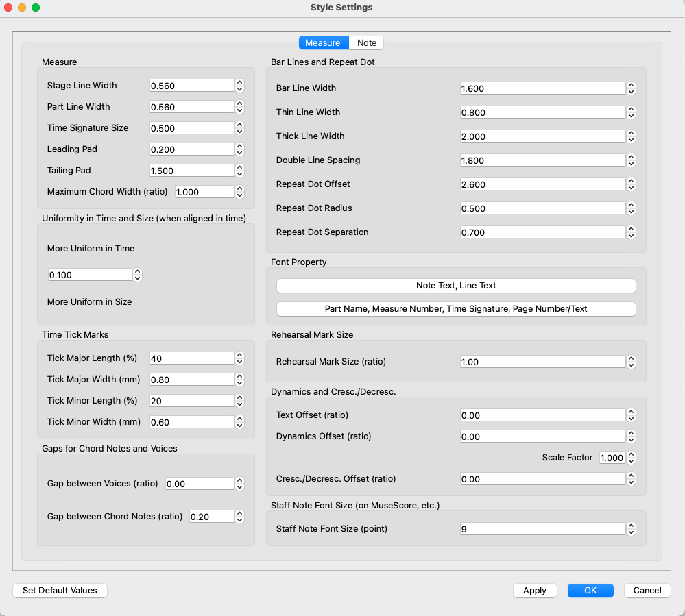Increase Tick Major Length stepper
This screenshot has height=616, width=685.
click(239, 355)
